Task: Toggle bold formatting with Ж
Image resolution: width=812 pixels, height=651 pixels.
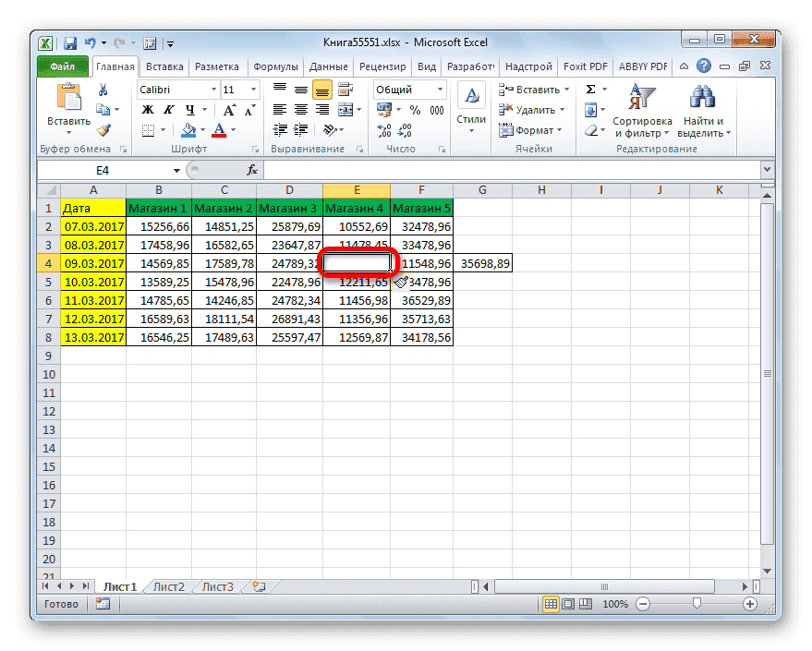Action: click(x=146, y=109)
